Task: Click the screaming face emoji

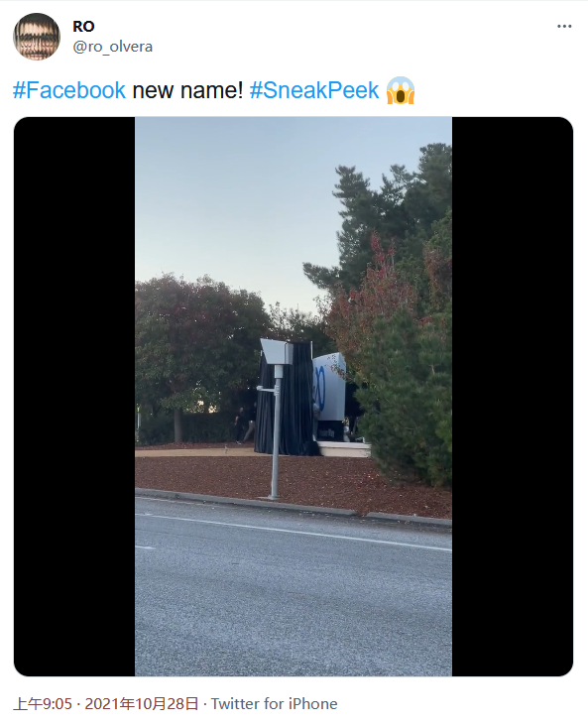Action: (401, 90)
